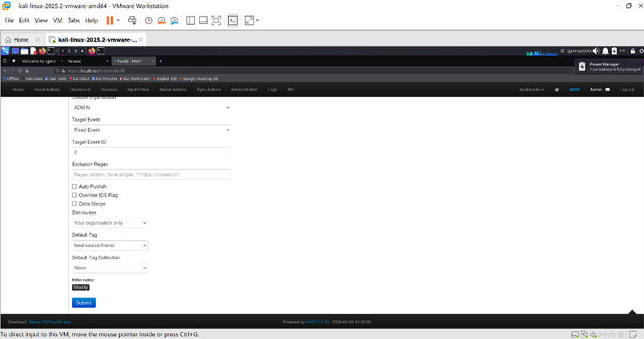Open the Default Tag dropdown
The width and height of the screenshot is (644, 339).
pyautogui.click(x=110, y=245)
